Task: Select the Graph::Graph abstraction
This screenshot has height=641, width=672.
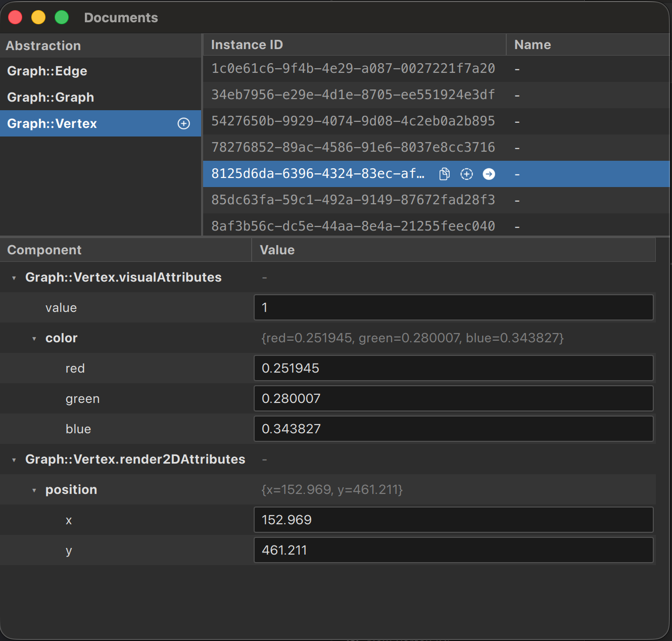Action: point(51,98)
